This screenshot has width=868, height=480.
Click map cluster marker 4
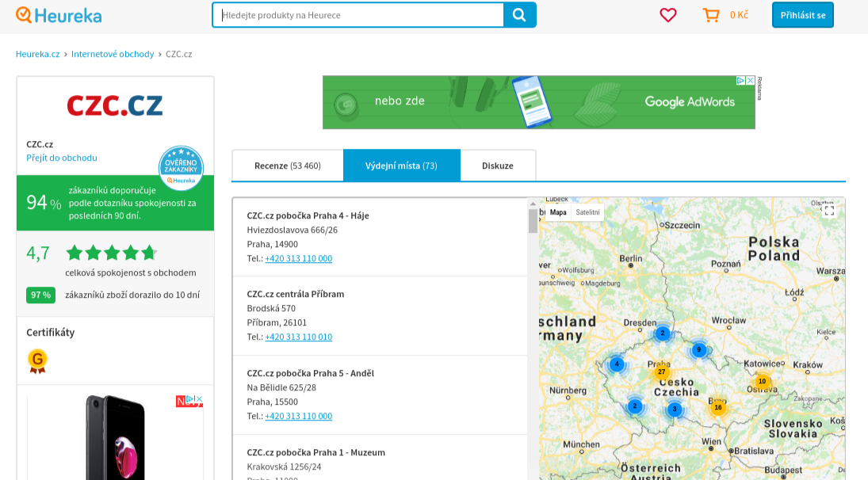[617, 364]
